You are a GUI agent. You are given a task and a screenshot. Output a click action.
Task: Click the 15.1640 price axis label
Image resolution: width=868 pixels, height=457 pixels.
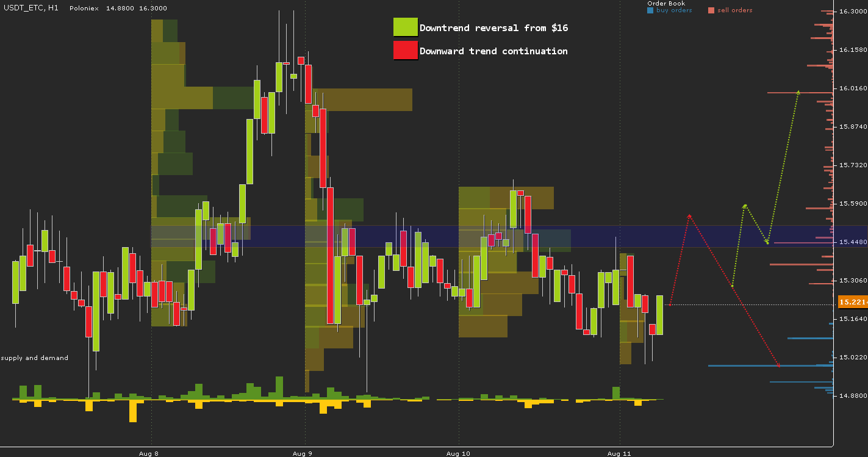(853, 318)
